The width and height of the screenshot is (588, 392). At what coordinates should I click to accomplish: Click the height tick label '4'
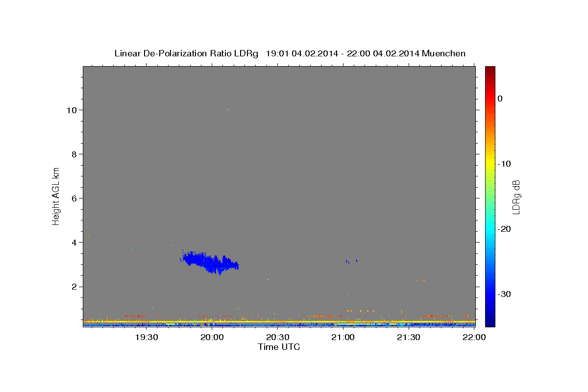[75, 243]
